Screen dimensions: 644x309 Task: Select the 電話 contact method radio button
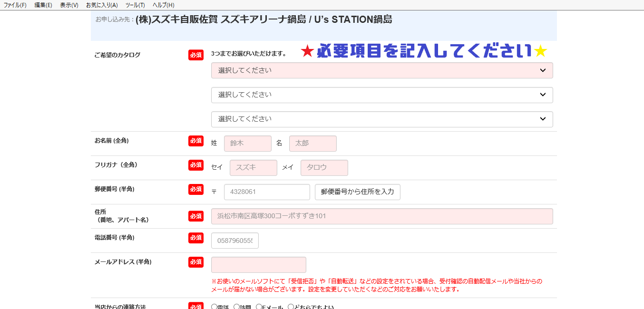click(214, 307)
